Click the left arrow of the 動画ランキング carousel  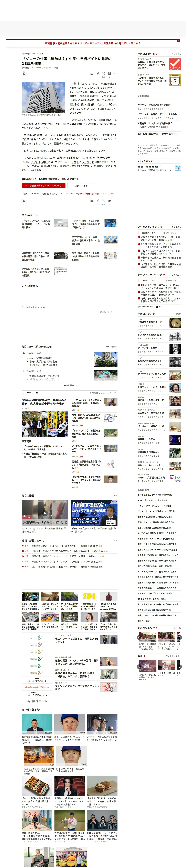click(x=139, y=637)
